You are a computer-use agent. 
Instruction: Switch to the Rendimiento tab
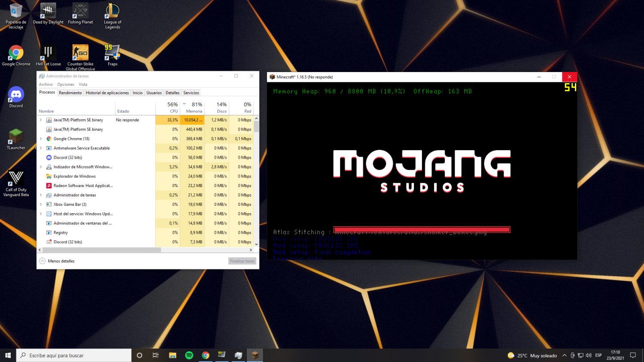(x=70, y=93)
